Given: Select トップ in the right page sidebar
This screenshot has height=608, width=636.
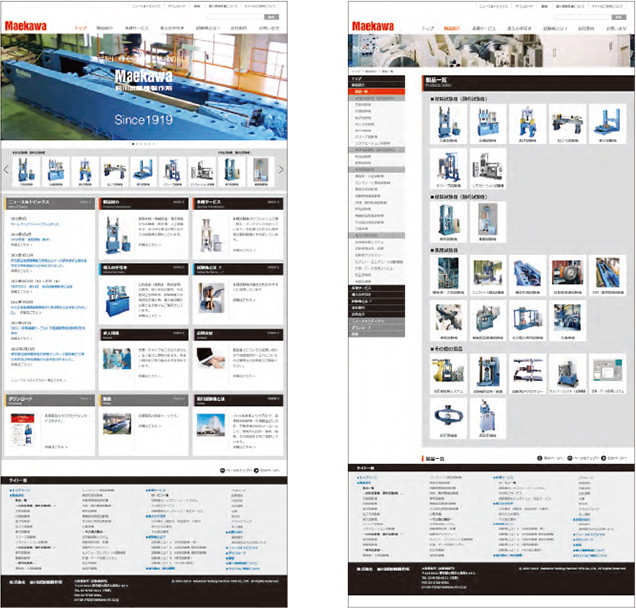Looking at the screenshot, I should [377, 79].
